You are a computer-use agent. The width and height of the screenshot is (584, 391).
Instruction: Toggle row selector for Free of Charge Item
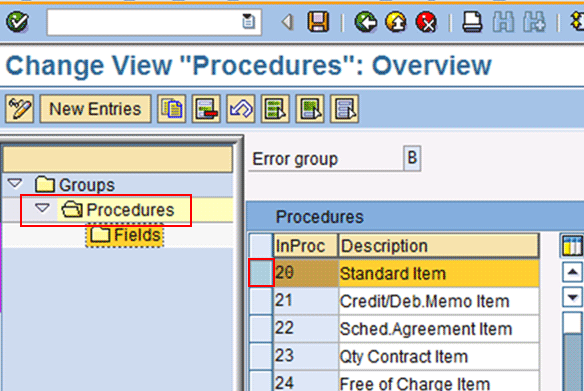click(x=261, y=381)
